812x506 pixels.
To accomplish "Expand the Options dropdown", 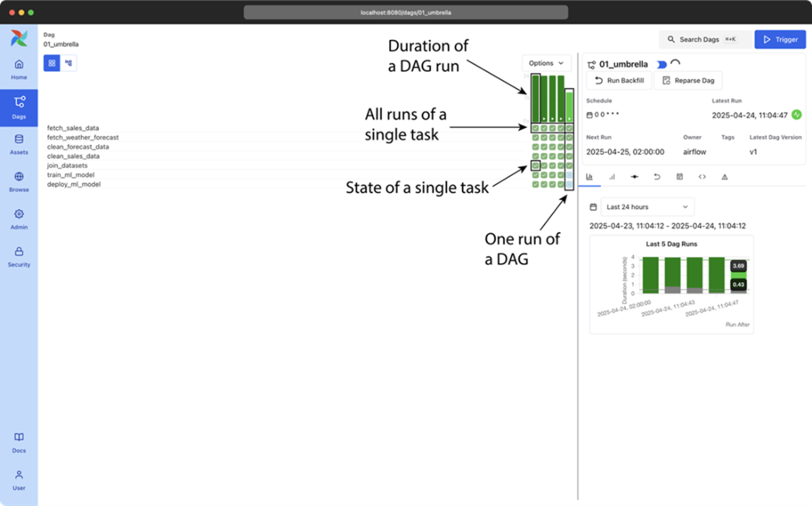I will pyautogui.click(x=546, y=64).
